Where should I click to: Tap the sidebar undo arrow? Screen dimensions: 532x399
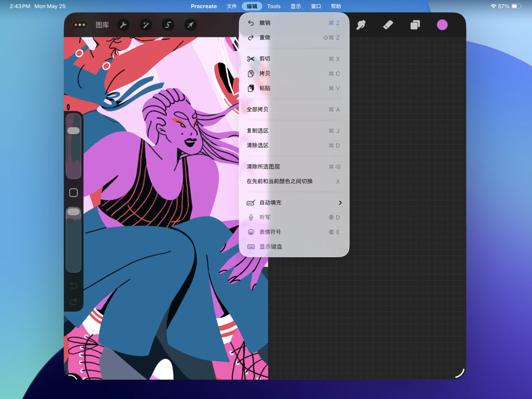coord(74,285)
